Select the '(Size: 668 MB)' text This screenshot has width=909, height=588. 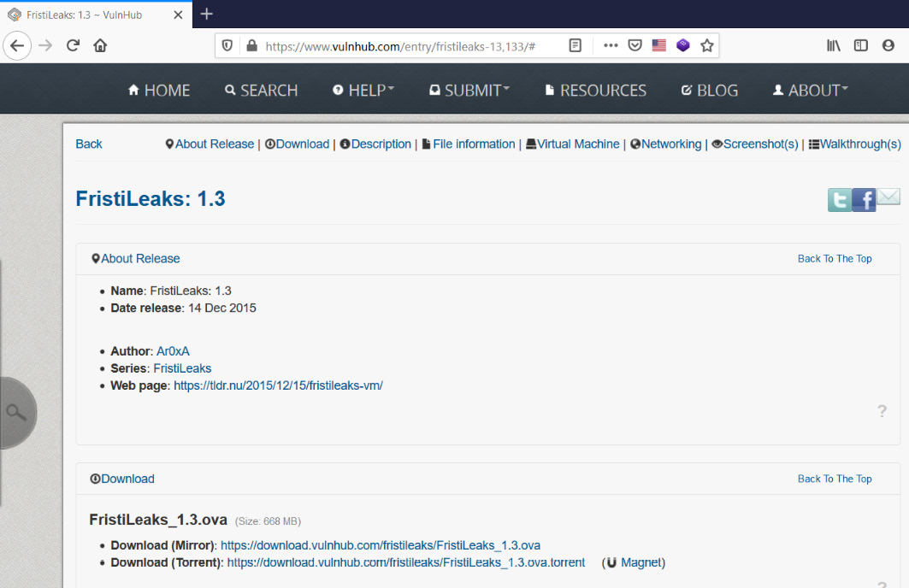[x=268, y=521]
